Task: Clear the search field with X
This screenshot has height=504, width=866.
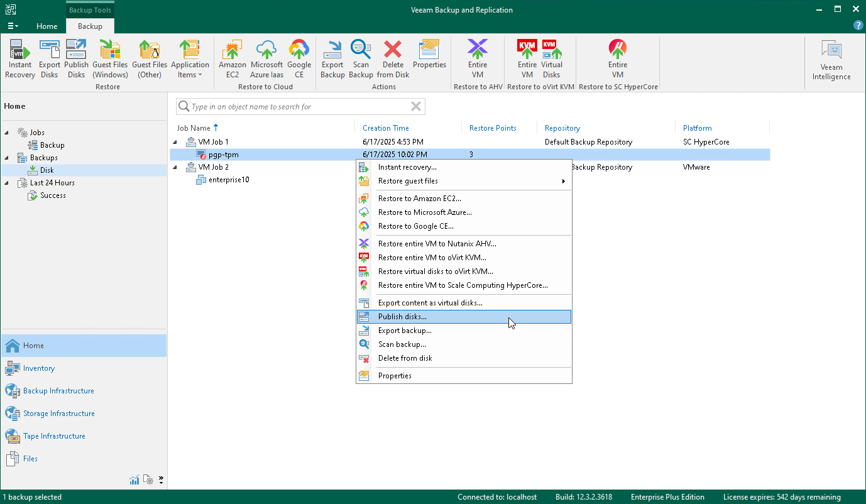Action: click(x=416, y=107)
